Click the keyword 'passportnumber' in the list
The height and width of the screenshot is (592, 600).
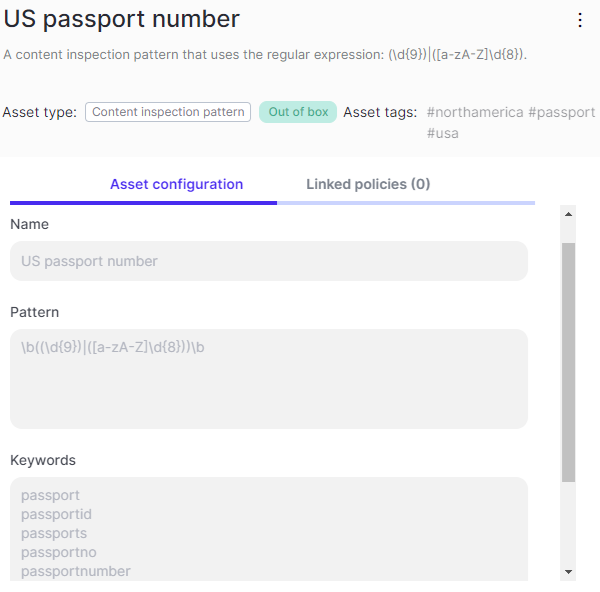pos(76,571)
